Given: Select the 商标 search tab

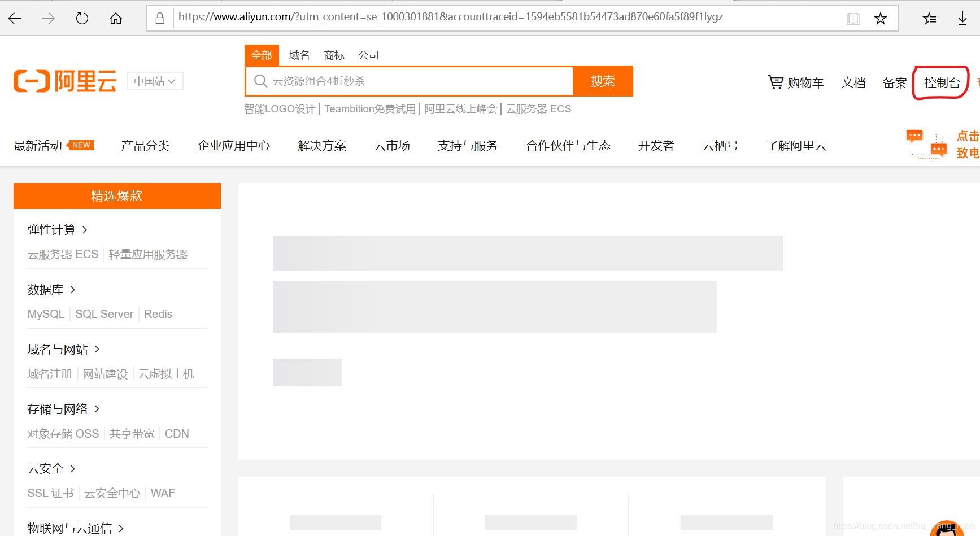Looking at the screenshot, I should click(x=334, y=55).
